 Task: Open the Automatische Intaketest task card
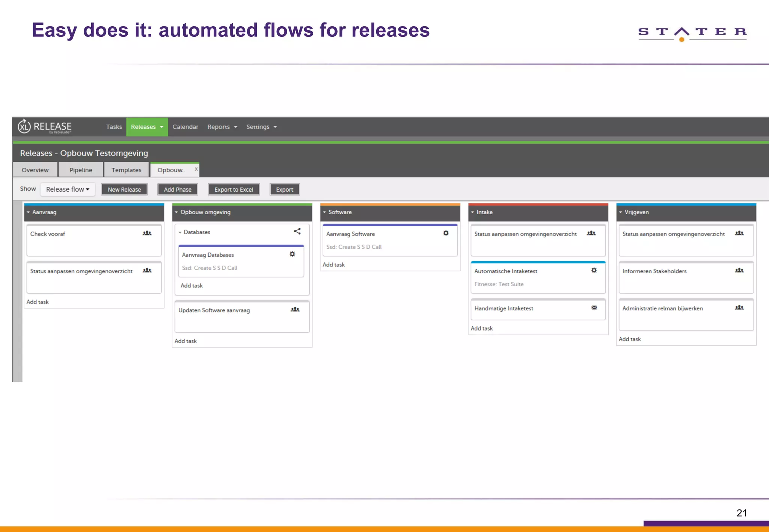pos(538,277)
